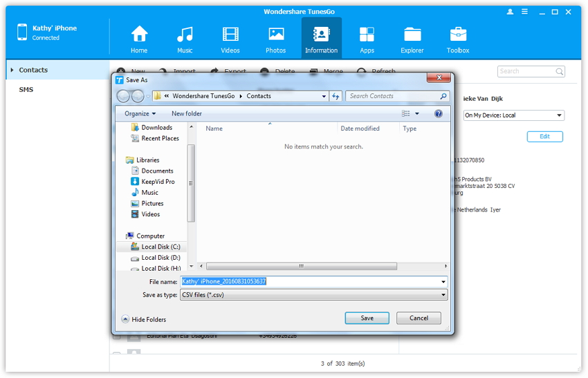
Task: Click the Save As dialog help icon
Action: (x=439, y=113)
